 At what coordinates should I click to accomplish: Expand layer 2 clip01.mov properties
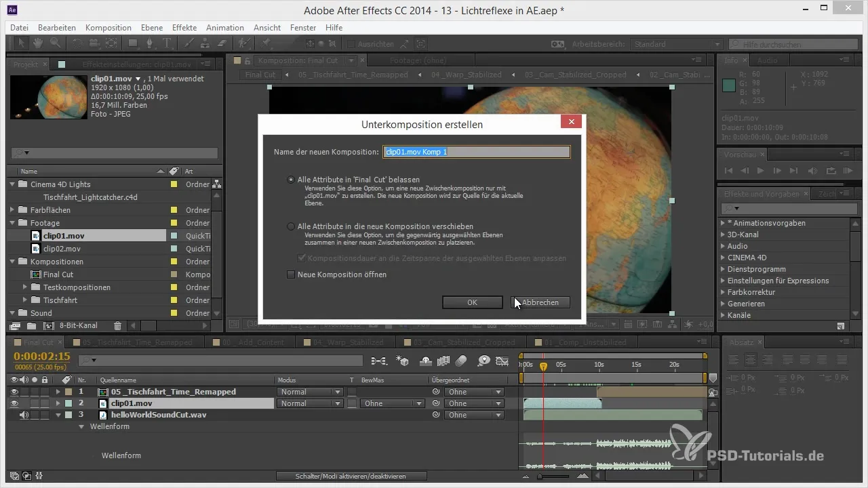[x=58, y=403]
